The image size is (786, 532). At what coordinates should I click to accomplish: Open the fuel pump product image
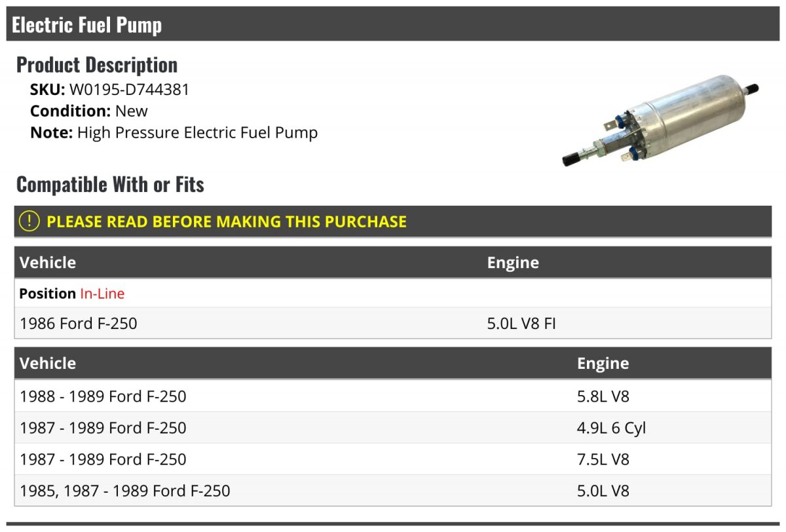click(661, 121)
